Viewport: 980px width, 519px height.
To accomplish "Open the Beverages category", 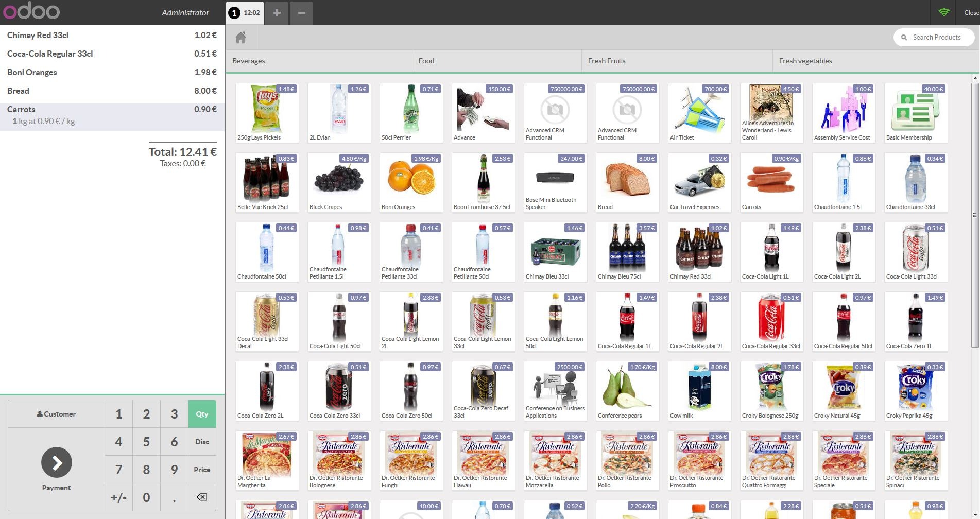I will [x=249, y=61].
